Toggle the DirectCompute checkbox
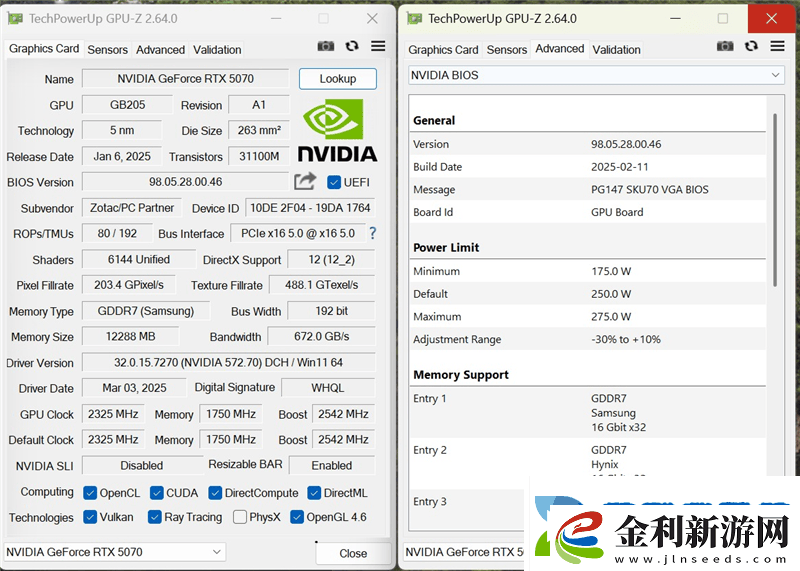800x571 pixels. pyautogui.click(x=215, y=493)
